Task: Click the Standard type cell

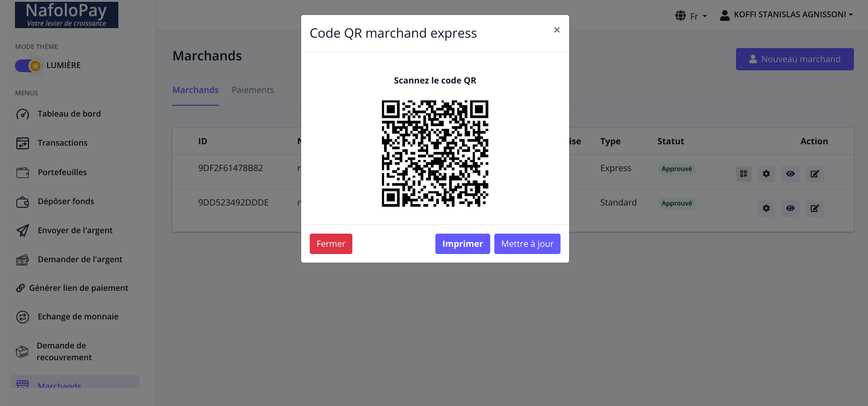Action: 618,202
